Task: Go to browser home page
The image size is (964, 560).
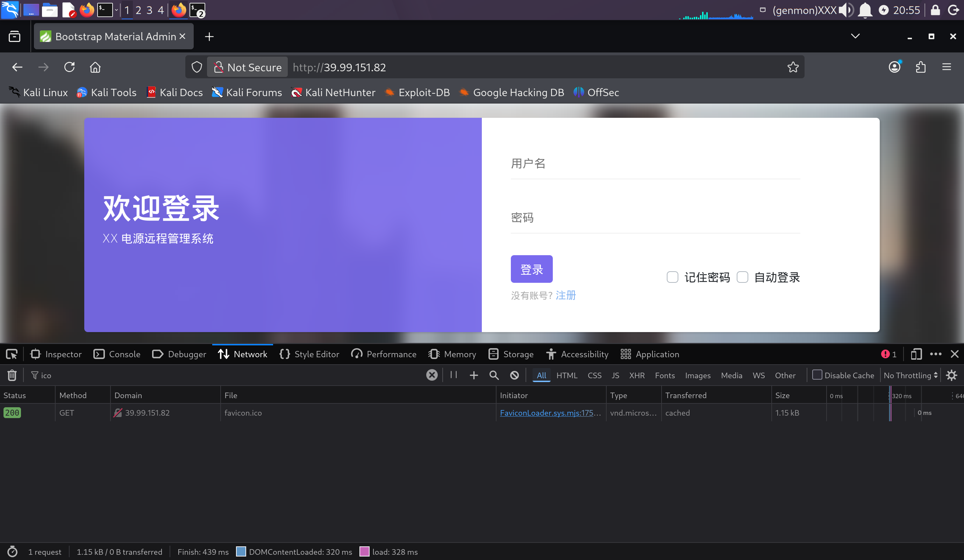Action: click(x=95, y=67)
